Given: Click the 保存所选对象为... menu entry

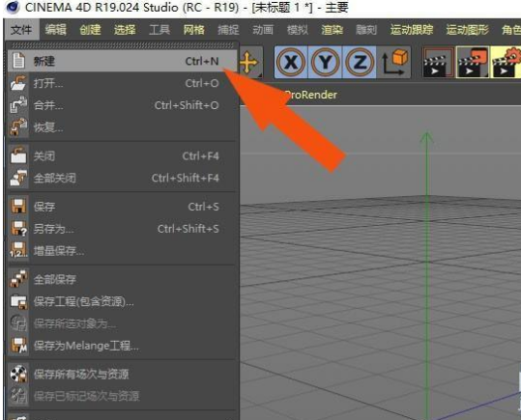Looking at the screenshot, I should coord(122,323).
